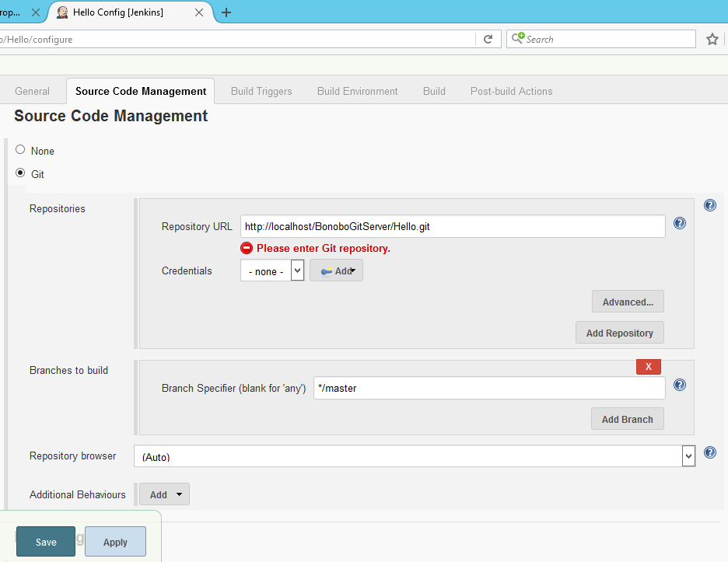This screenshot has width=728, height=562.
Task: Click the browser Search box
Action: (601, 39)
